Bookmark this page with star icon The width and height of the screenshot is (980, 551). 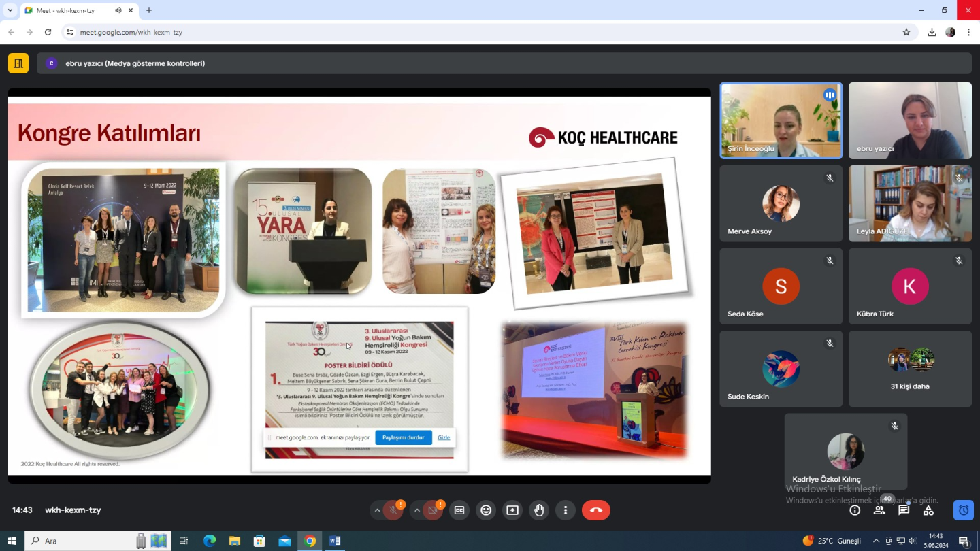pyautogui.click(x=906, y=32)
